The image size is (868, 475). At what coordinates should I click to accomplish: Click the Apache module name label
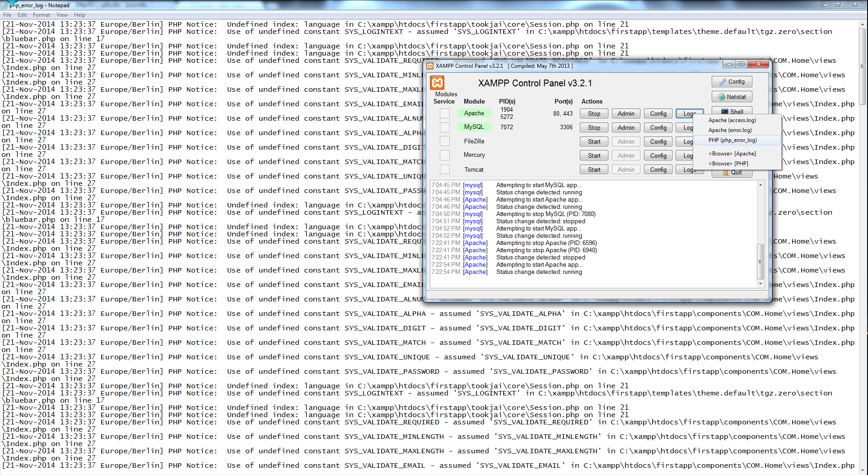[474, 113]
